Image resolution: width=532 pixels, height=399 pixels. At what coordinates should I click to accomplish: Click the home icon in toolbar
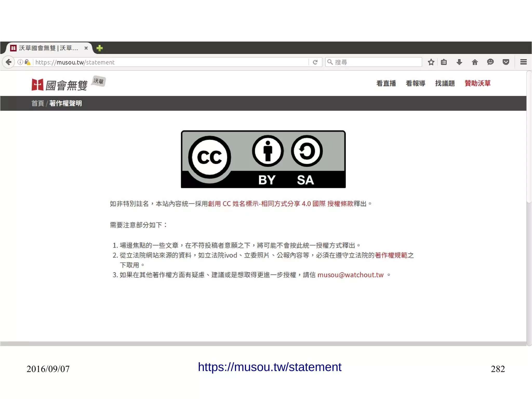(475, 62)
